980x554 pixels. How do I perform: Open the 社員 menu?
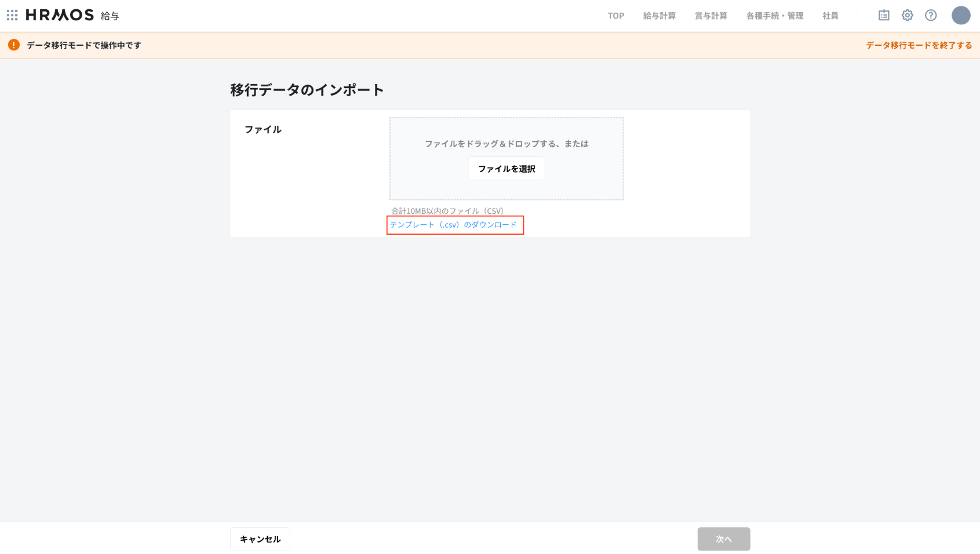[x=830, y=16]
